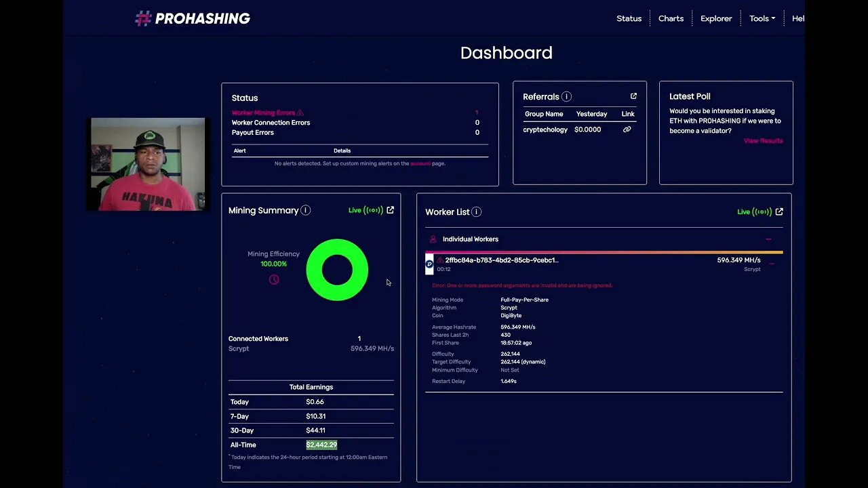Expand the Tools dropdown menu
Screen dimensions: 868x488
(x=762, y=18)
